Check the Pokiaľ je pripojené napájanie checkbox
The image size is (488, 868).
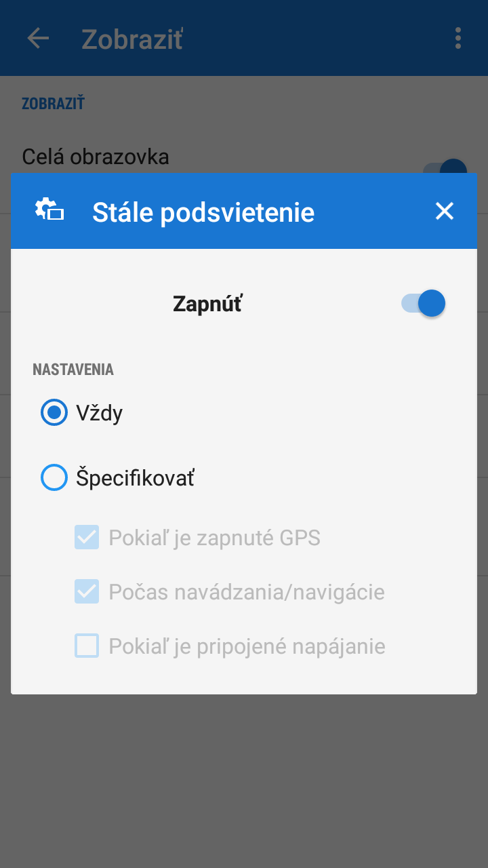[x=87, y=646]
